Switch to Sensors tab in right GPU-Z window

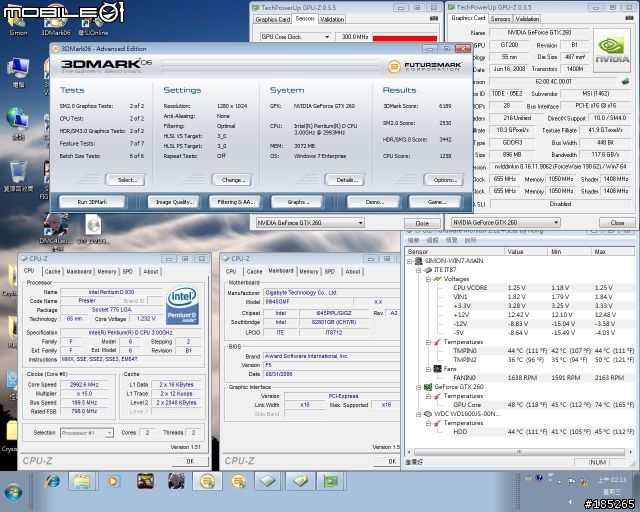[x=500, y=19]
